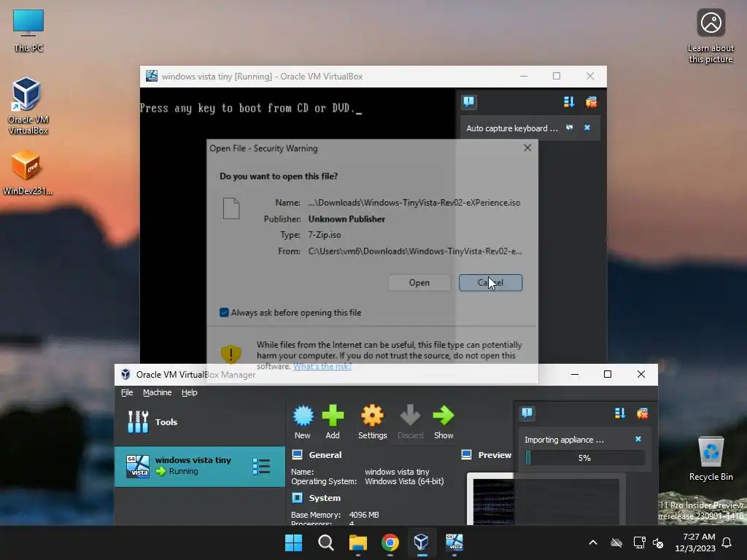Click the 5% import progress bar
This screenshot has width=747, height=560.
point(584,458)
